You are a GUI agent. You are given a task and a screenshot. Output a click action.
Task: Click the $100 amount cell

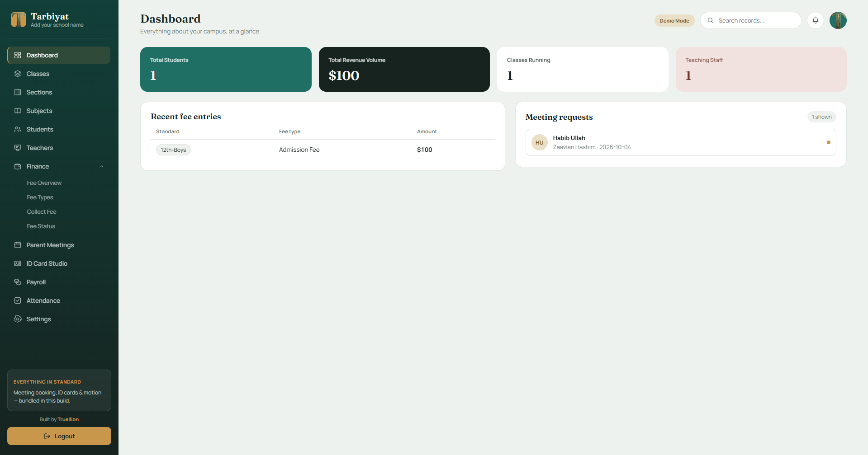425,150
